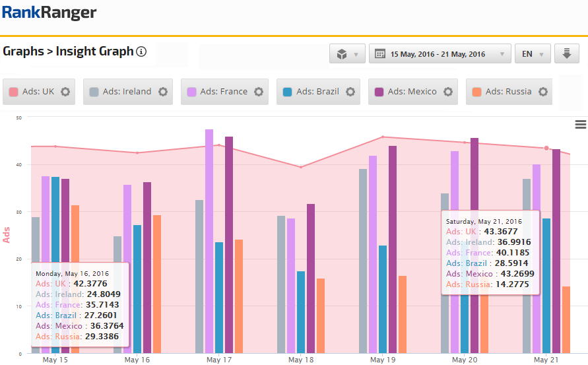Open settings gear for Ads: Russia
Screen dimensions: 588x365
pyautogui.click(x=543, y=92)
